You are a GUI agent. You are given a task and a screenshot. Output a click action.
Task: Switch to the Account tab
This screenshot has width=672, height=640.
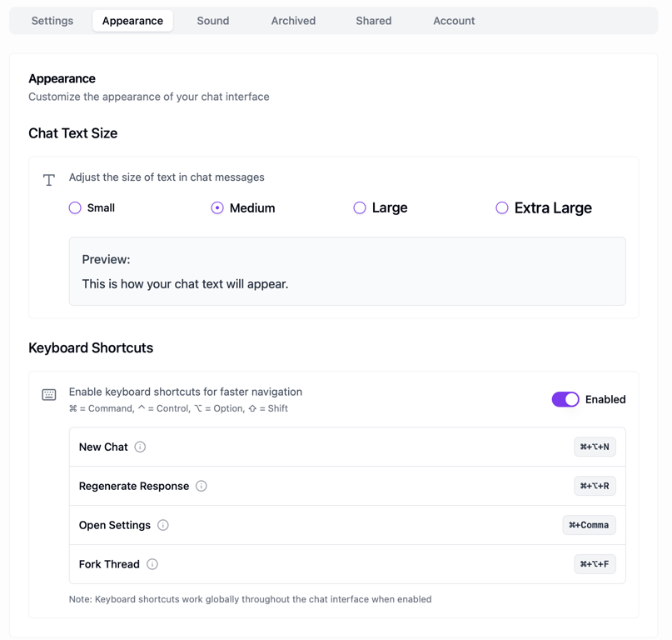(454, 21)
